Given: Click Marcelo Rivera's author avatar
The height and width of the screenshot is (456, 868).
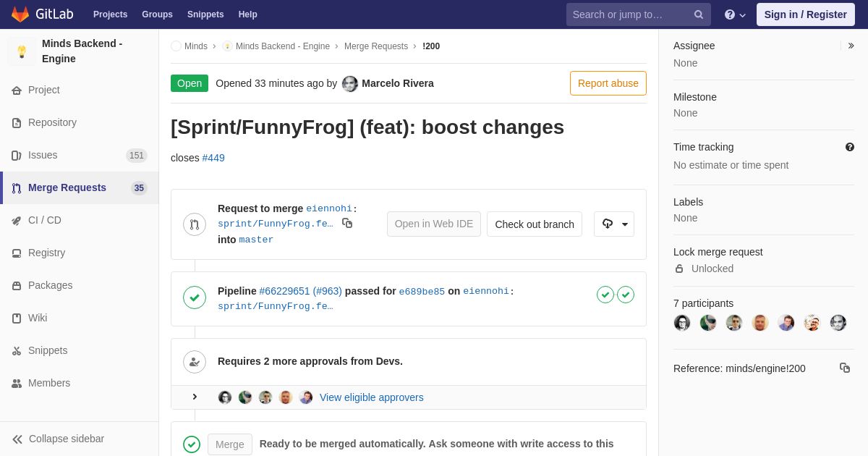Looking at the screenshot, I should (350, 83).
